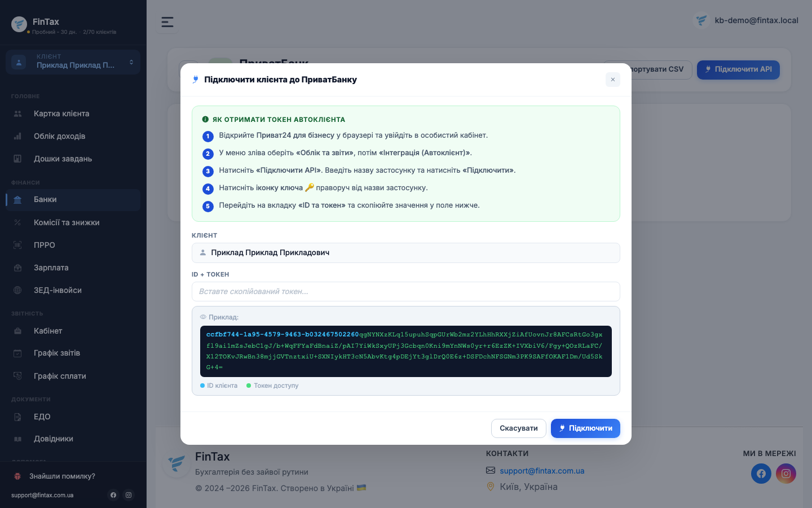Click support@fintax.com.ua link in page footer
Screen dimensions: 812x508
[x=542, y=471]
